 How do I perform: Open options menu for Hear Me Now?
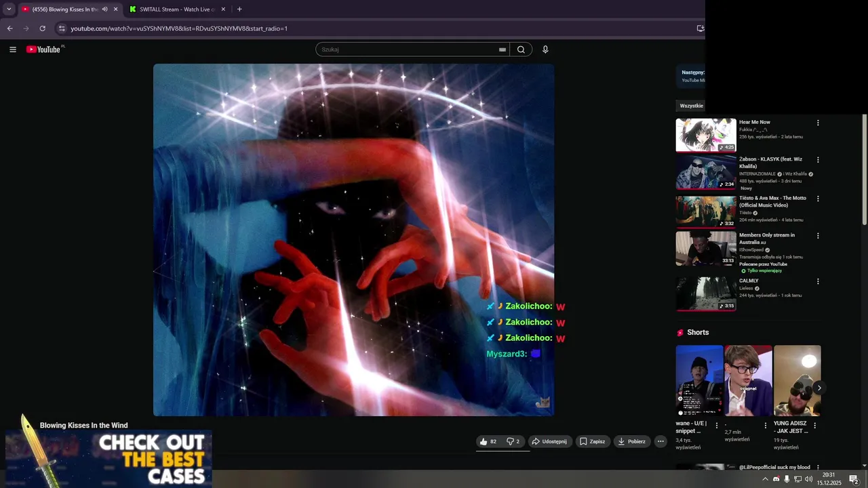point(818,123)
